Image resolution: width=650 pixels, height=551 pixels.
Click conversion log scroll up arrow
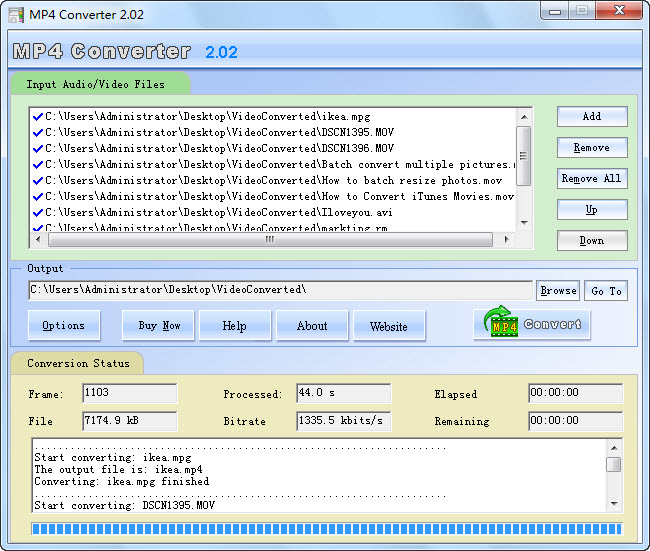click(614, 448)
